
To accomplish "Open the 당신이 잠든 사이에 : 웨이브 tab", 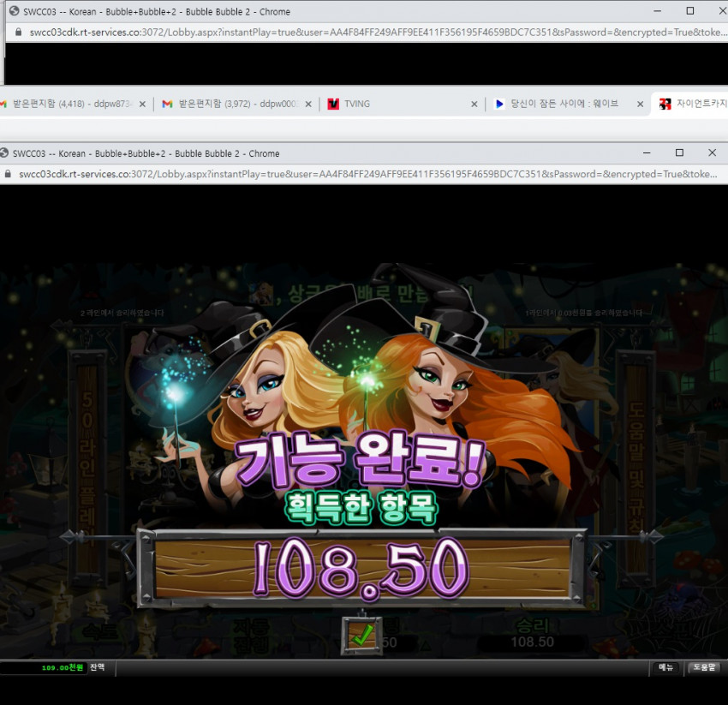I will [x=568, y=104].
